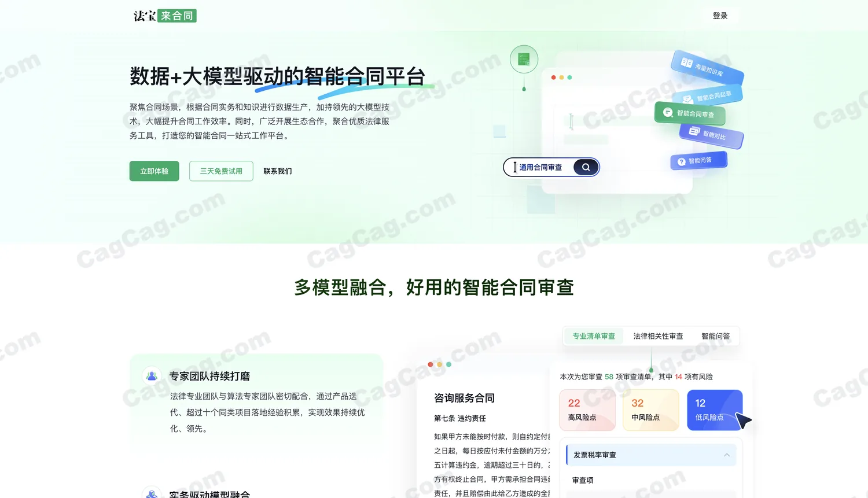This screenshot has width=868, height=498.
Task: Select the 智能问答 feature card
Action: [x=698, y=161]
